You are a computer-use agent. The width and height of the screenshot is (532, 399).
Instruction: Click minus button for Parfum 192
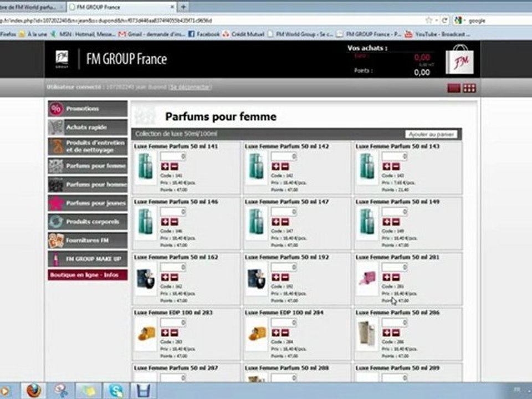pyautogui.click(x=285, y=277)
